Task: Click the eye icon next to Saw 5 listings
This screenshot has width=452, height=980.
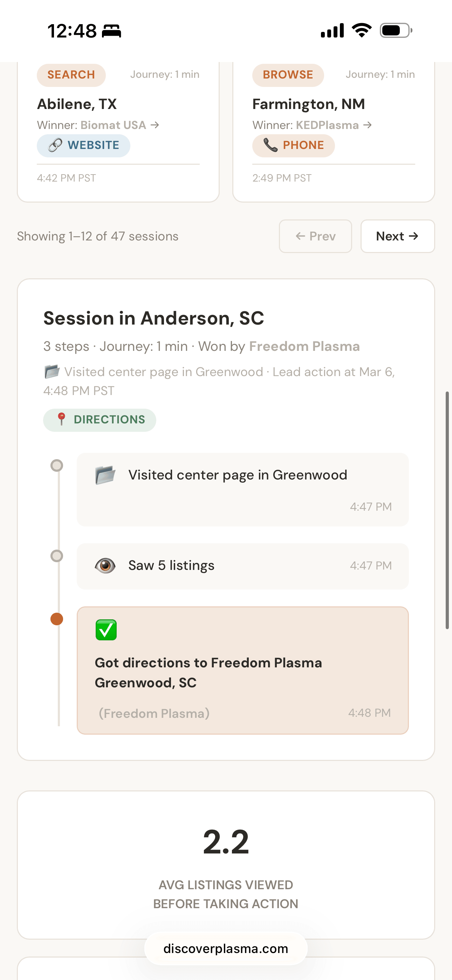Action: coord(105,565)
